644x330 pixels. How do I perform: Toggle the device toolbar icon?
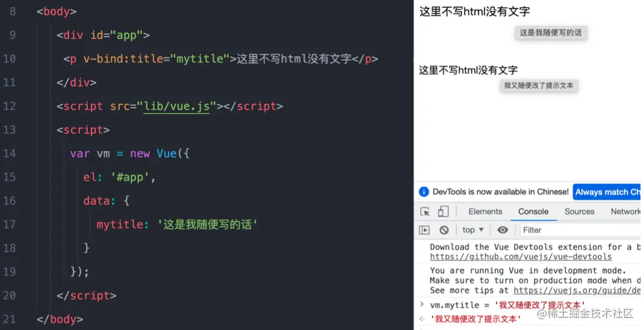pyautogui.click(x=443, y=212)
